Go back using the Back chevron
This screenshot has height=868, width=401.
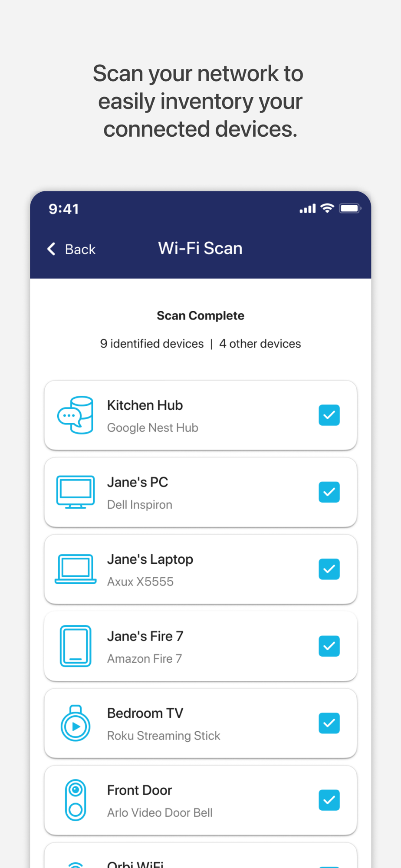[51, 249]
